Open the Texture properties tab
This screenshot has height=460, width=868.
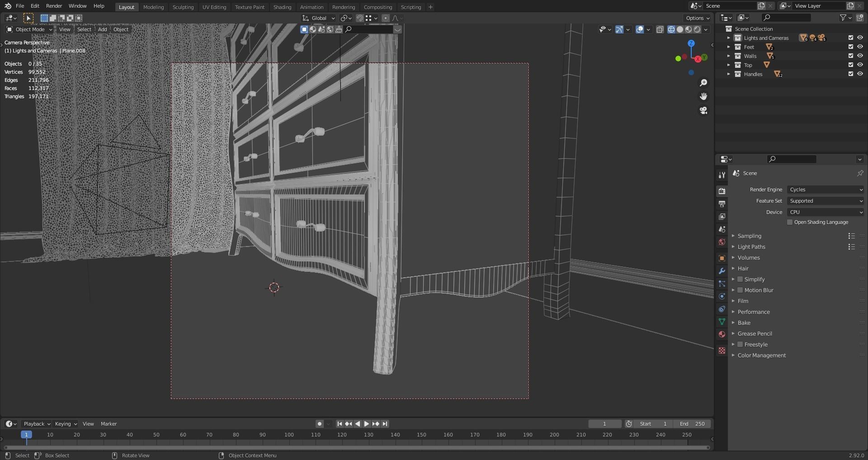point(722,351)
